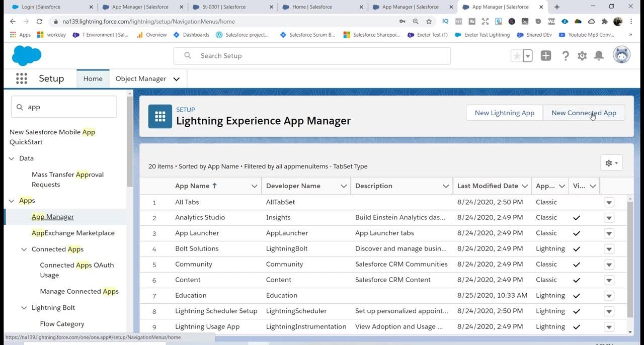Open row actions for Bolt Solutions

[x=609, y=249]
